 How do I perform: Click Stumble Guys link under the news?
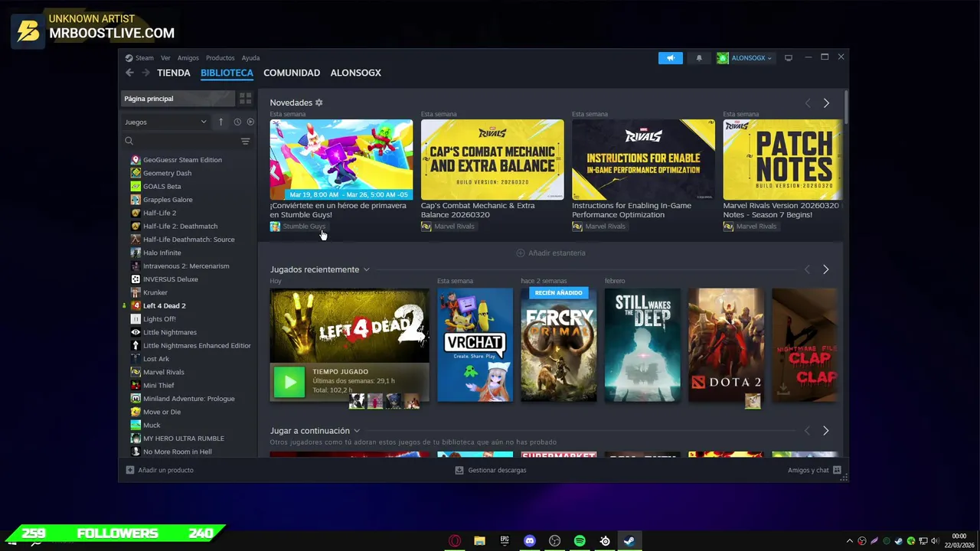click(x=304, y=227)
